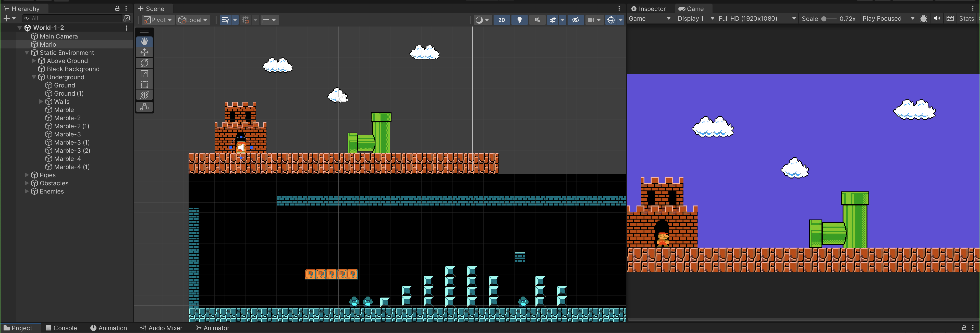Select the Transform tool
The width and height of the screenshot is (980, 333).
tap(144, 95)
